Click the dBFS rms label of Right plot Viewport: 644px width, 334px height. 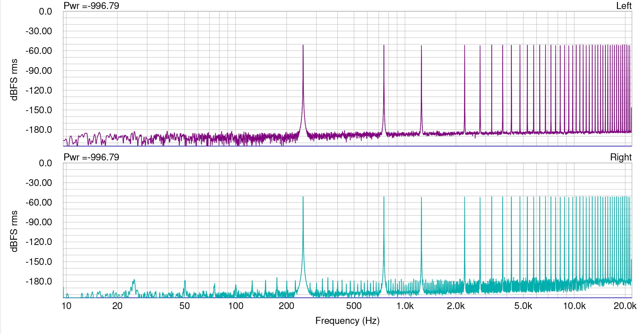[14, 231]
